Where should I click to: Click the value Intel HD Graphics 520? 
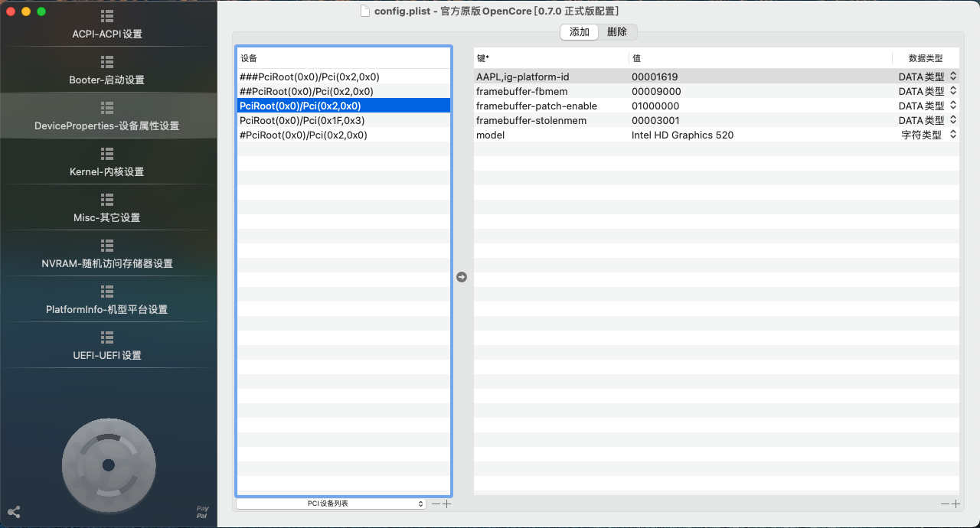tap(682, 135)
